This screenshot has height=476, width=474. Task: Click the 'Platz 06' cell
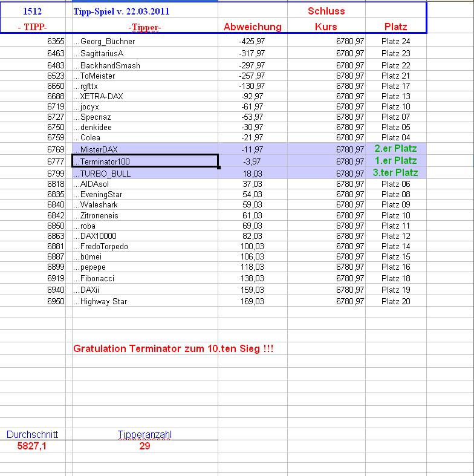point(396,184)
